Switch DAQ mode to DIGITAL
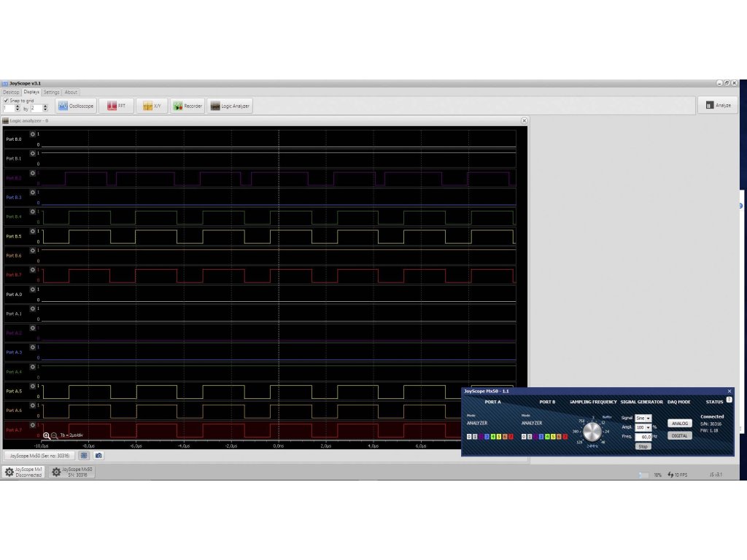The height and width of the screenshot is (560, 747). click(679, 435)
